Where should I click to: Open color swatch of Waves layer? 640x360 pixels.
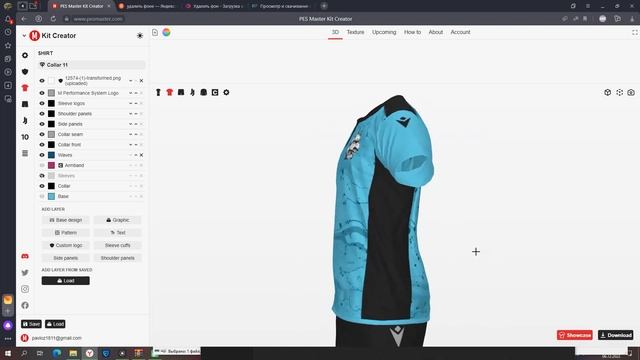[x=51, y=155]
